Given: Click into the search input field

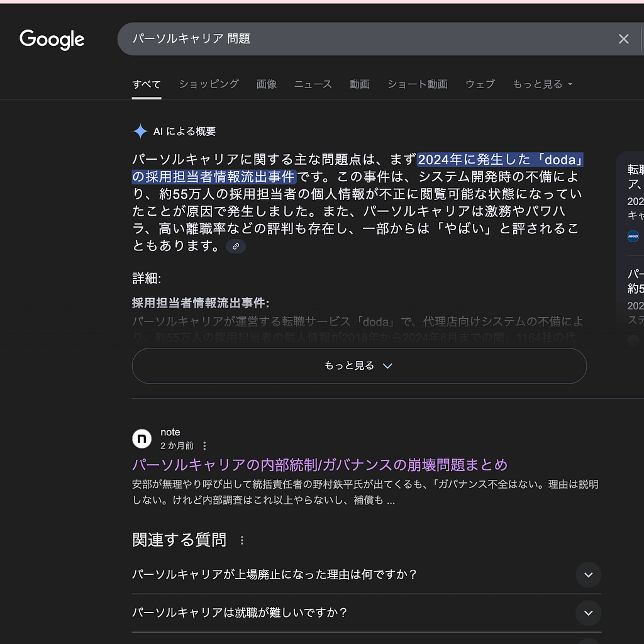Looking at the screenshot, I should pyautogui.click(x=365, y=39).
